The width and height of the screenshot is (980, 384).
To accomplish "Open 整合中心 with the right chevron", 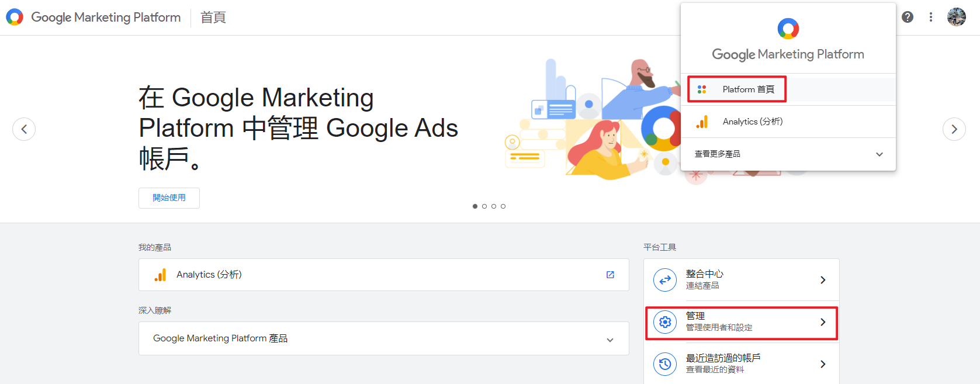I will (823, 280).
